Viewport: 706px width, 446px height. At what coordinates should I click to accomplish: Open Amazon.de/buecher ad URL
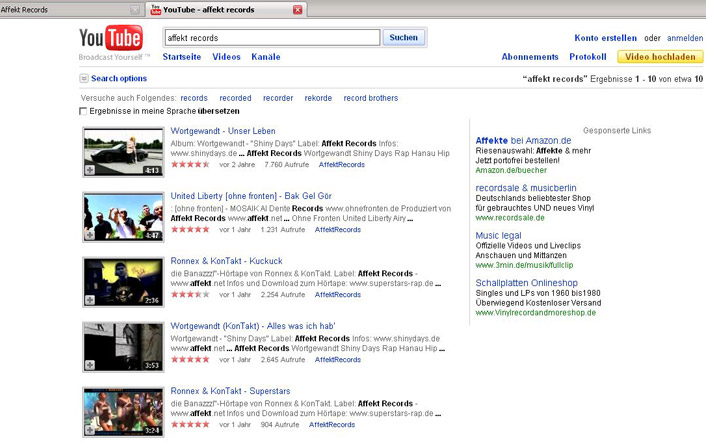pos(511,170)
